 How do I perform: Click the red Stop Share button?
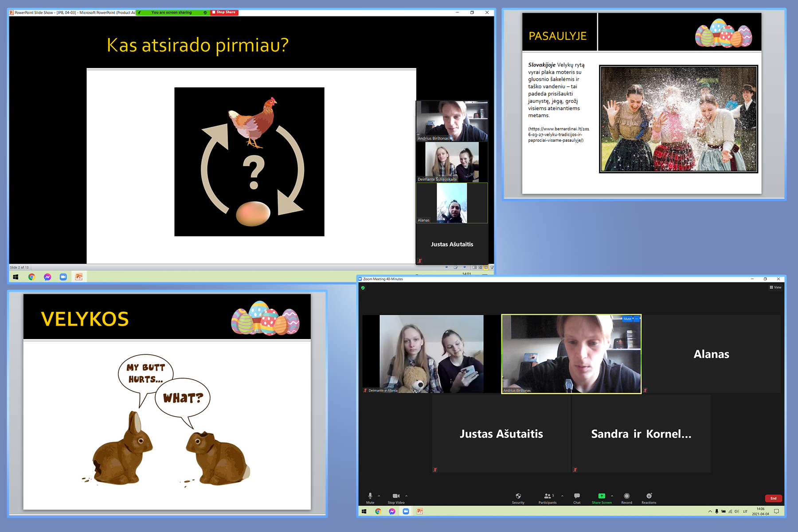(224, 12)
